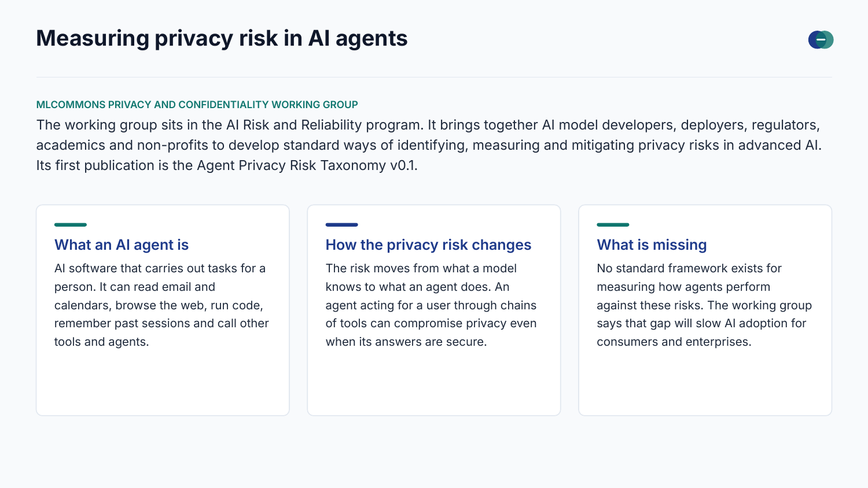Screen dimensions: 868x488
Task: Click the overlapping circles logo icon
Action: [x=821, y=40]
